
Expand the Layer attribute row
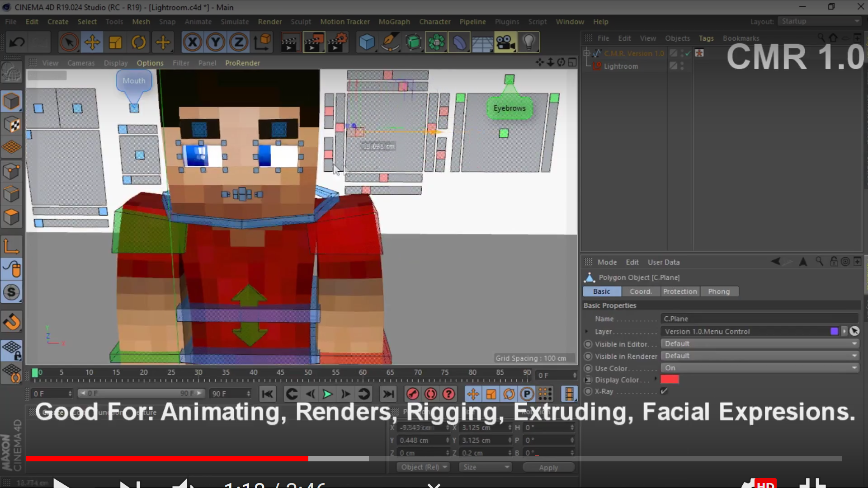(x=587, y=331)
